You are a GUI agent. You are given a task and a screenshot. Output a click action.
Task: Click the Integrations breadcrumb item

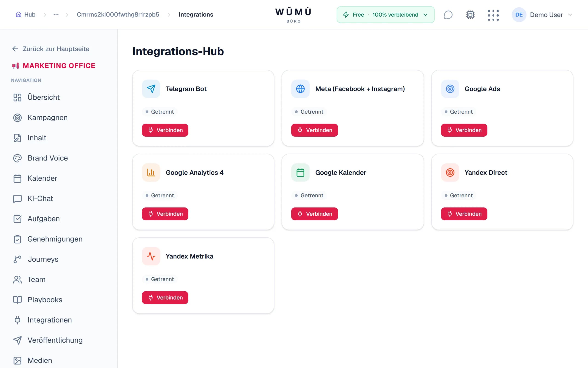coord(196,14)
